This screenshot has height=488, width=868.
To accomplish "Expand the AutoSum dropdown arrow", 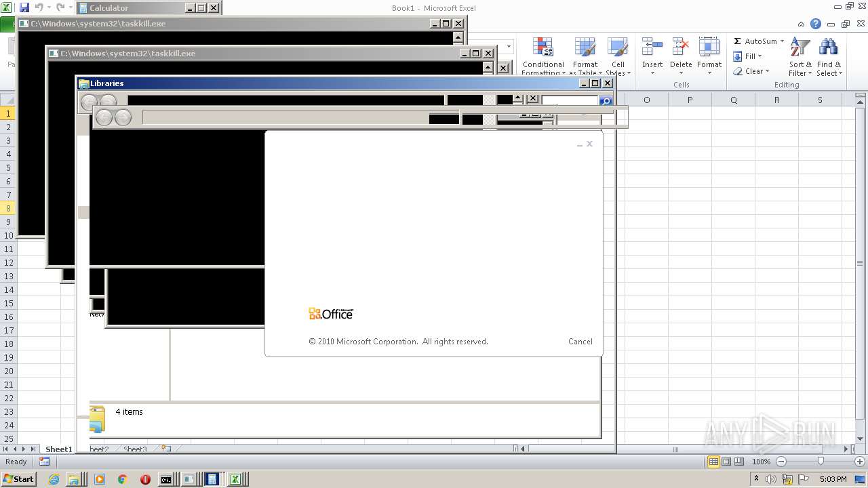I will pyautogui.click(x=782, y=41).
